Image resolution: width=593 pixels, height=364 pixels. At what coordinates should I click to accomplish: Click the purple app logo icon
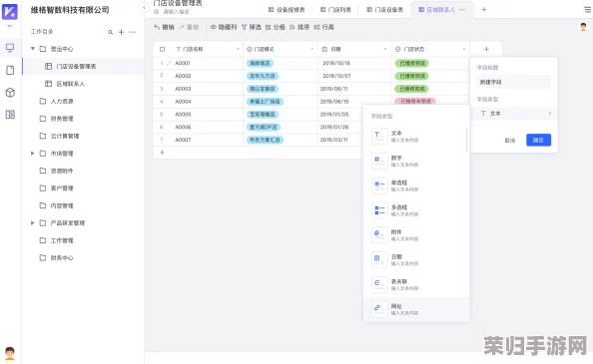pyautogui.click(x=10, y=11)
